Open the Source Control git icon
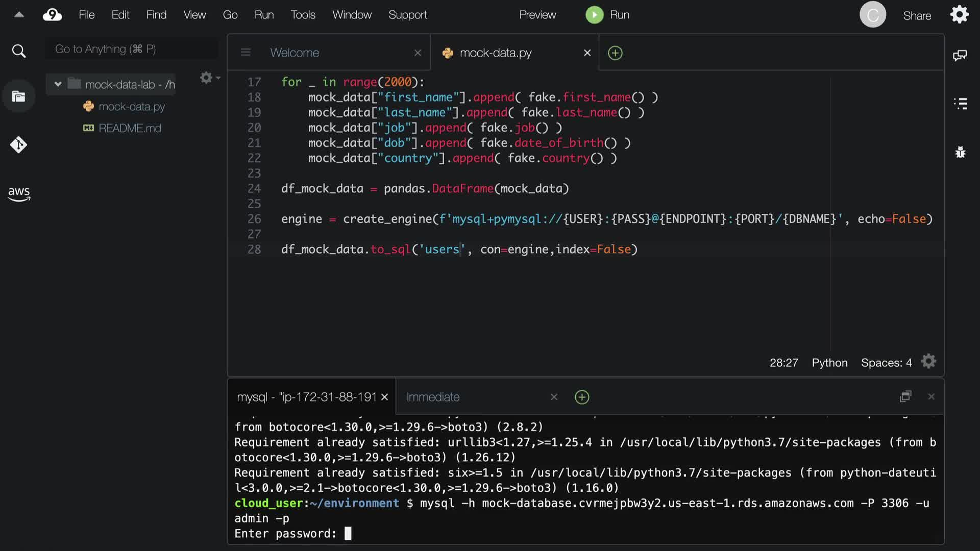980x551 pixels. coord(19,145)
